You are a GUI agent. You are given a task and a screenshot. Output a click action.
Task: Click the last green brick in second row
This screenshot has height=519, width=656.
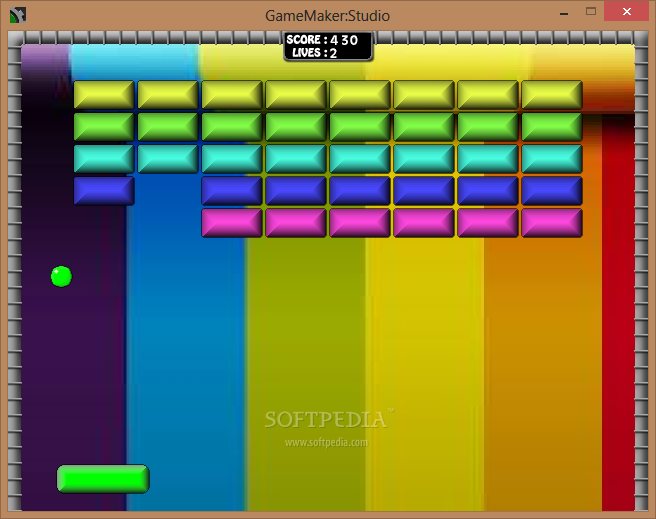click(552, 127)
